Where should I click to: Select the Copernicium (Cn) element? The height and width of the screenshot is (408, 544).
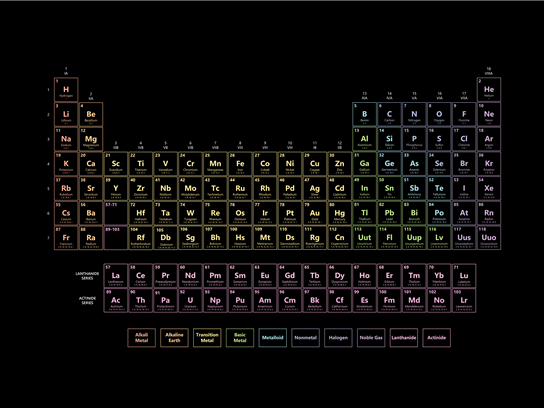click(340, 238)
